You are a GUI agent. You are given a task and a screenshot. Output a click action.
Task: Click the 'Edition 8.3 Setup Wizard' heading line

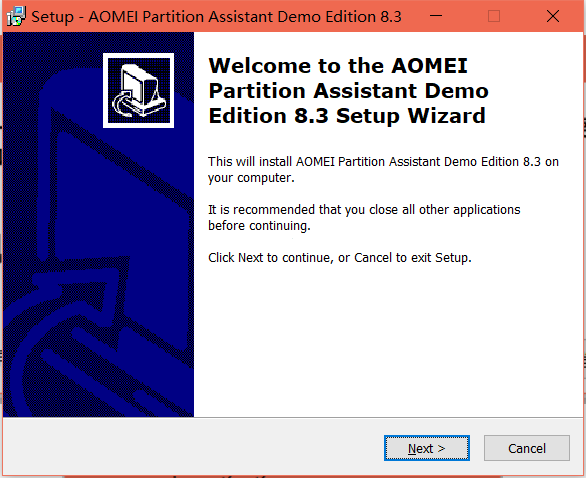347,115
